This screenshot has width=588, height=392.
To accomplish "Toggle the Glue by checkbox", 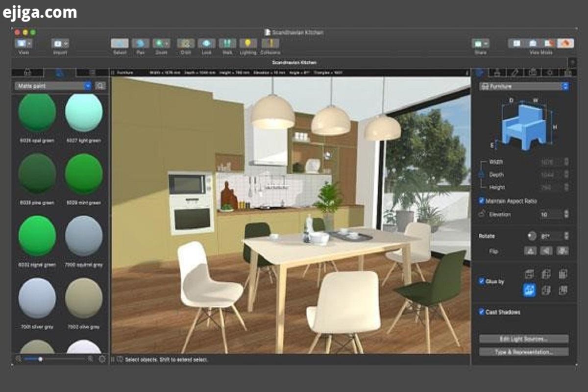I will pos(482,281).
